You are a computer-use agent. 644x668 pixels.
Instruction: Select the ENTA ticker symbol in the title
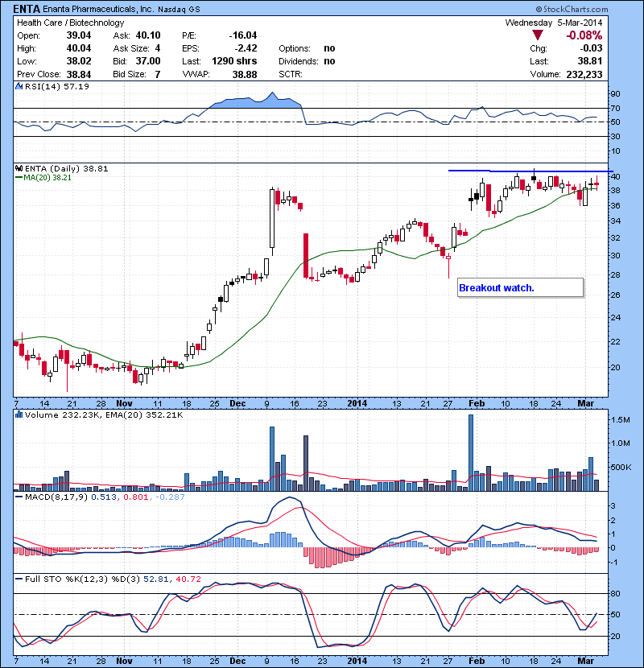[27, 9]
